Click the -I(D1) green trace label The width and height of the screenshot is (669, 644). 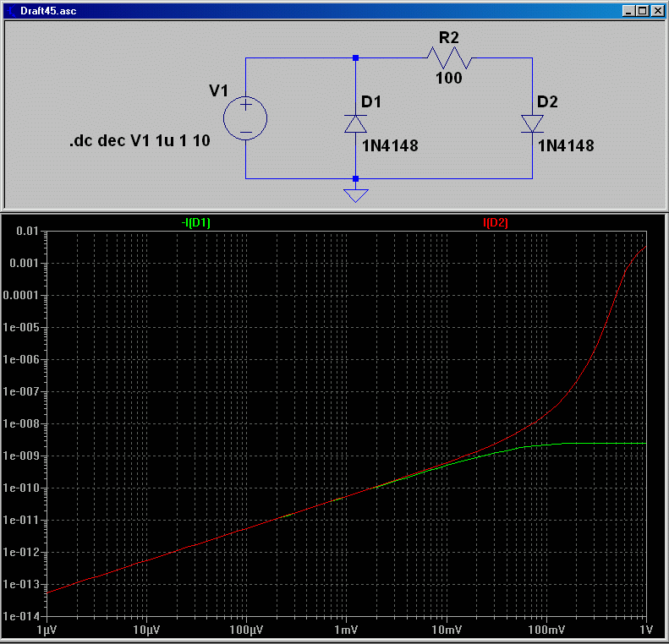coord(196,222)
